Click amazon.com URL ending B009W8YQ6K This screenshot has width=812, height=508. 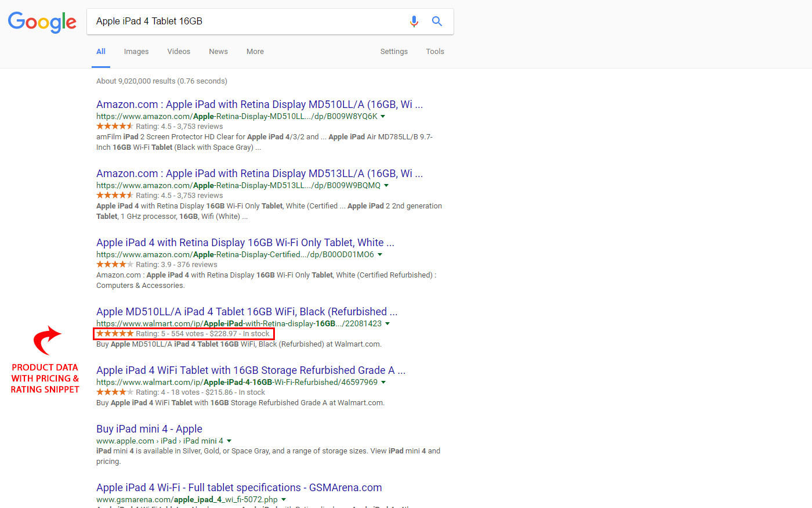click(x=237, y=117)
